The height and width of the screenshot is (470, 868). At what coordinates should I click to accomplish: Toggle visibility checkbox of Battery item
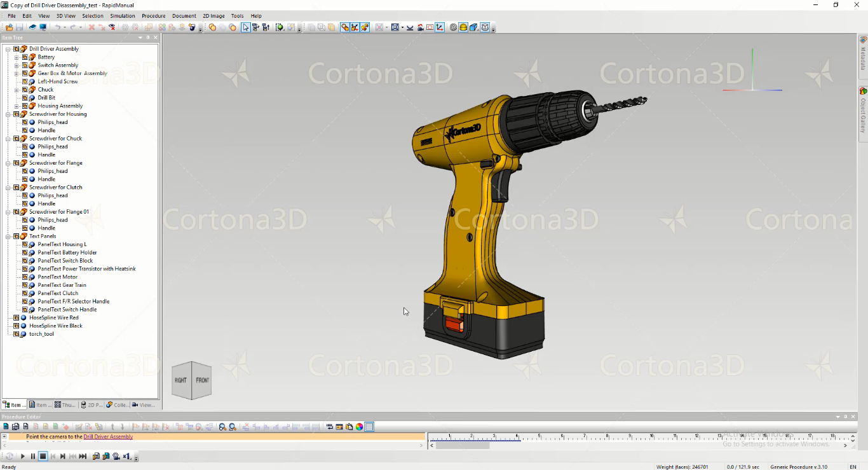[25, 57]
